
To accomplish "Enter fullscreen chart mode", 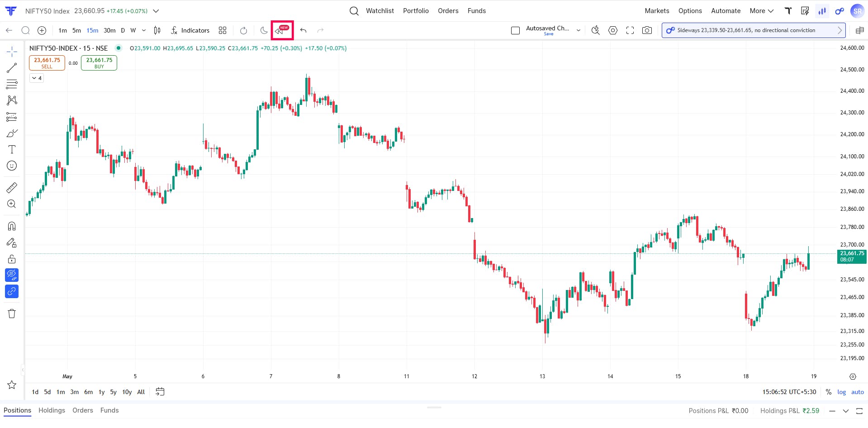I will [630, 30].
